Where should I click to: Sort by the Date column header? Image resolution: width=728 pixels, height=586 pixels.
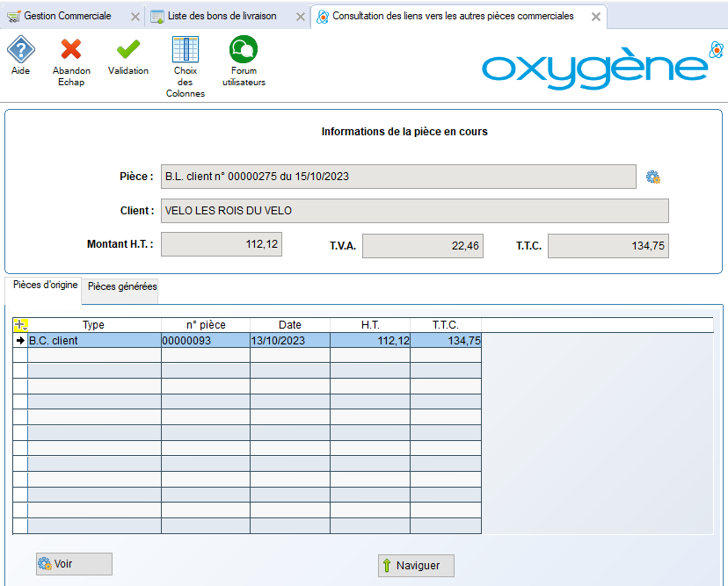click(x=289, y=325)
